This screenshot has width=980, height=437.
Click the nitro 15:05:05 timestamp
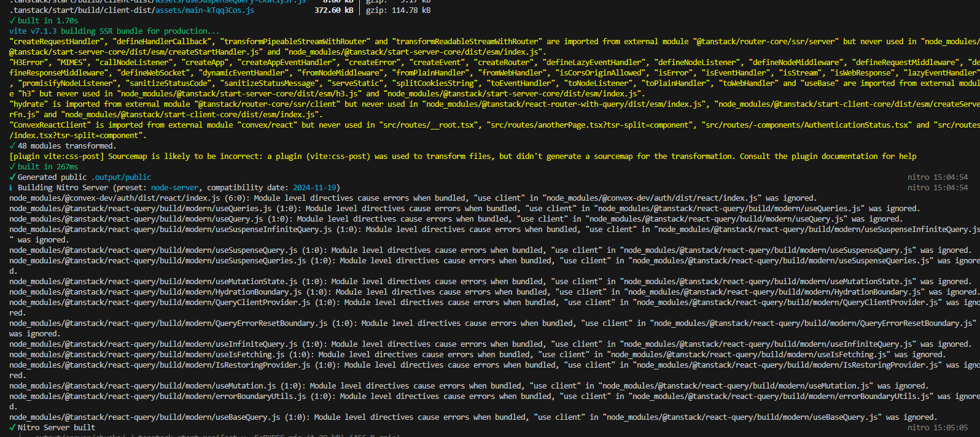pos(938,427)
